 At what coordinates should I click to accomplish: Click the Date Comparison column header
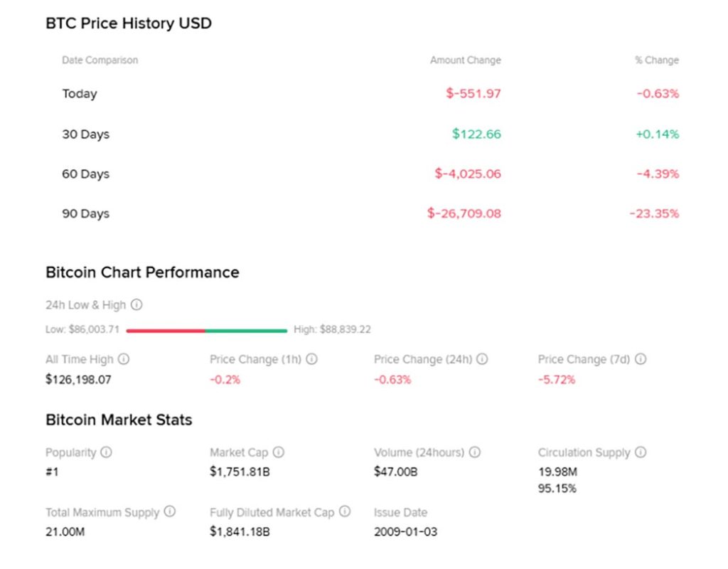point(100,60)
